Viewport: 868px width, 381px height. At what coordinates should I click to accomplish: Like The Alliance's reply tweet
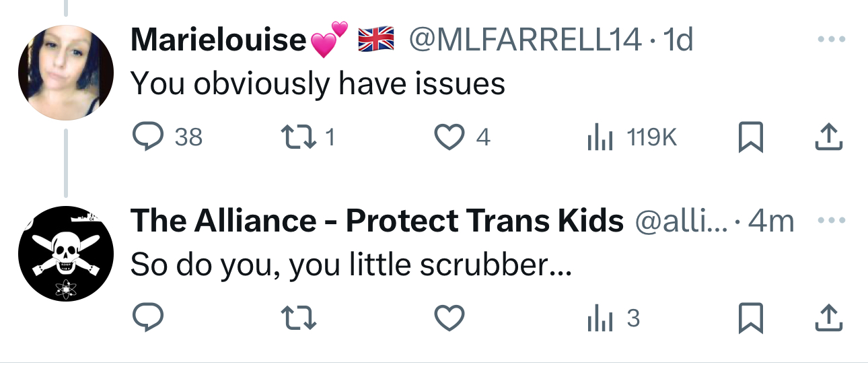point(449,318)
